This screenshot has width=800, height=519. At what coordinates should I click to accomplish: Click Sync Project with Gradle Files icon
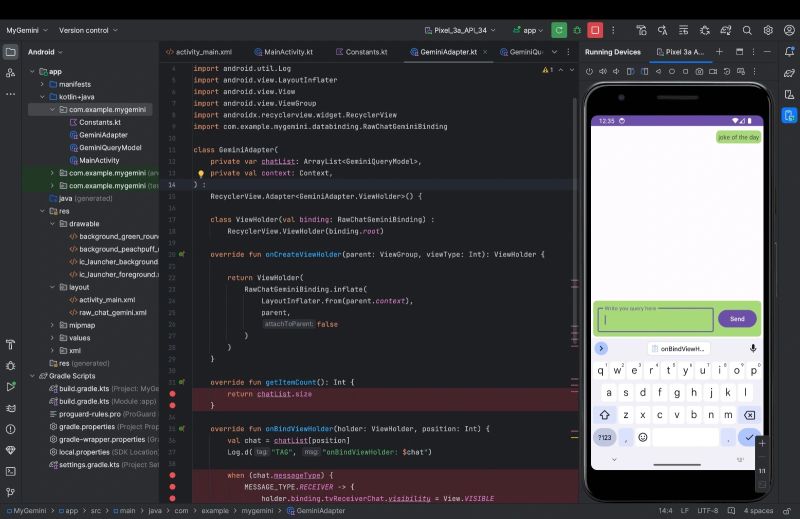(726, 30)
